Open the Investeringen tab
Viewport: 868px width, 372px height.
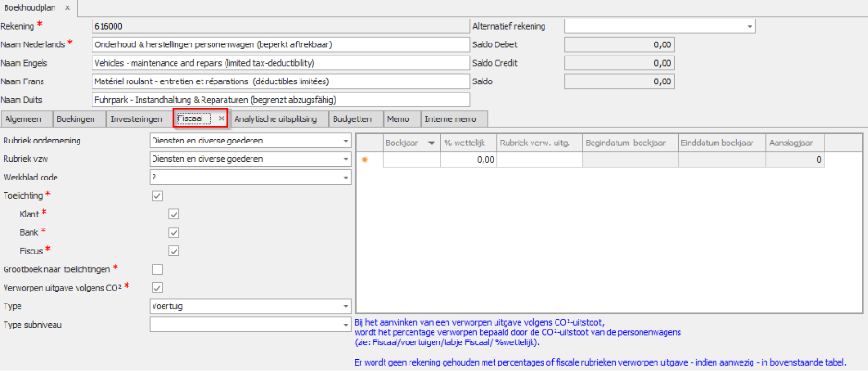coord(137,118)
